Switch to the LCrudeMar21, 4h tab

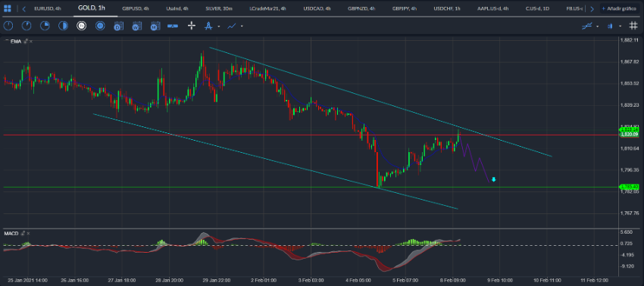(268, 8)
